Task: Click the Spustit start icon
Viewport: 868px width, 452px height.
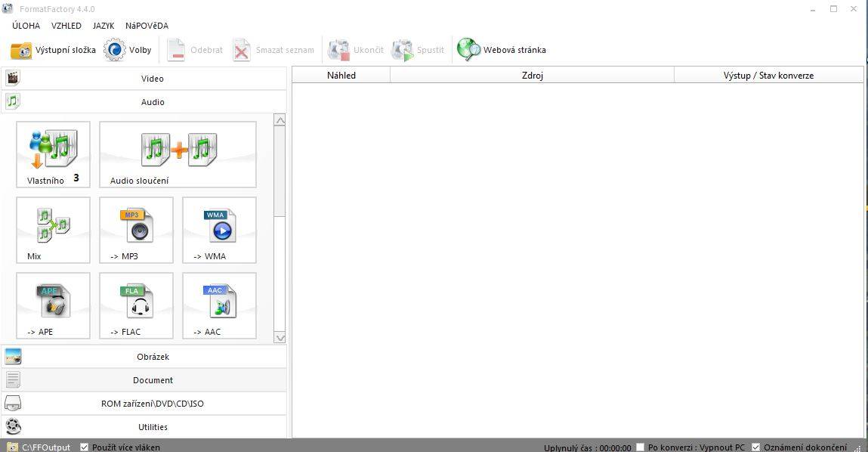Action: point(403,50)
